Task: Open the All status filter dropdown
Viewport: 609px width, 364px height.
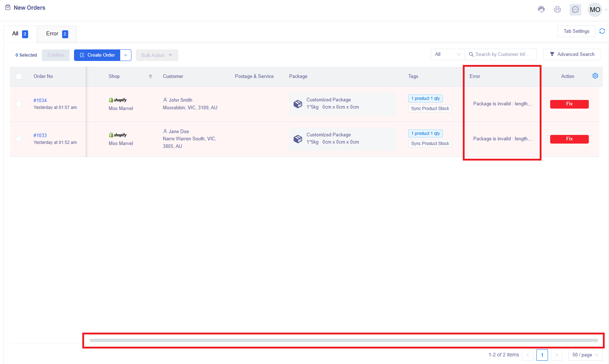Action: (447, 54)
